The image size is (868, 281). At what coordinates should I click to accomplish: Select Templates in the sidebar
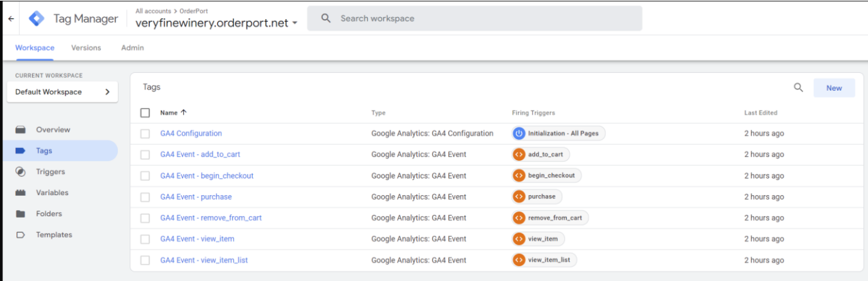[54, 235]
